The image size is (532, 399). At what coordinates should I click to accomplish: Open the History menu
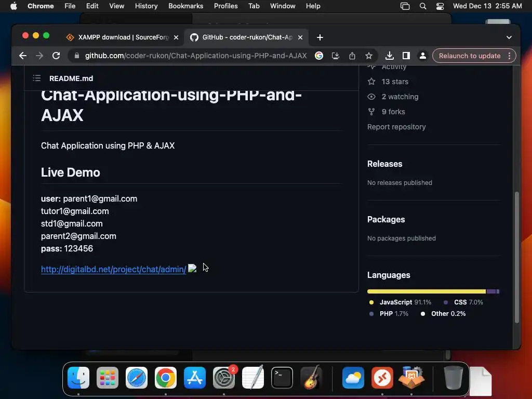[x=146, y=6]
